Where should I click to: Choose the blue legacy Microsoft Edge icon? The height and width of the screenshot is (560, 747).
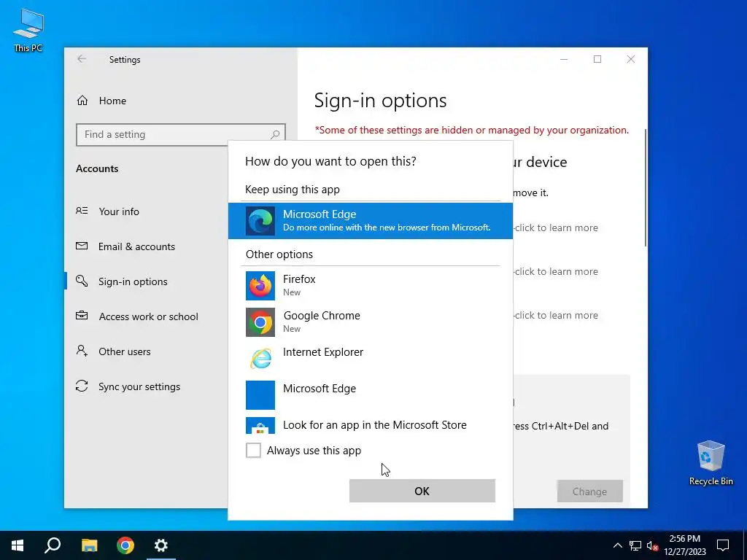point(260,394)
